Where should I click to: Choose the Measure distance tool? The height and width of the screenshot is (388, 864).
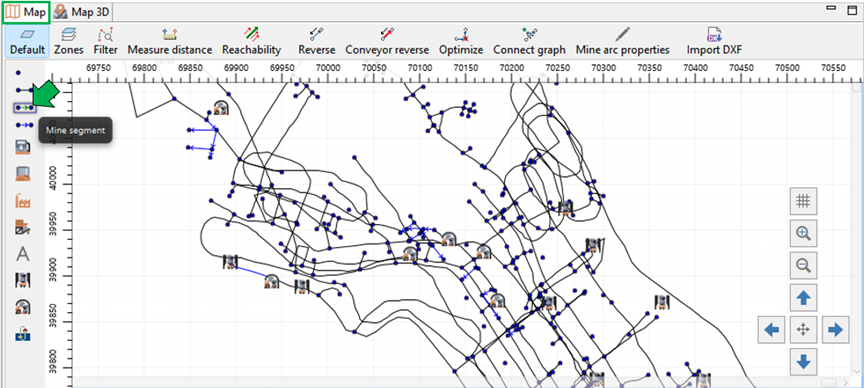tap(170, 42)
